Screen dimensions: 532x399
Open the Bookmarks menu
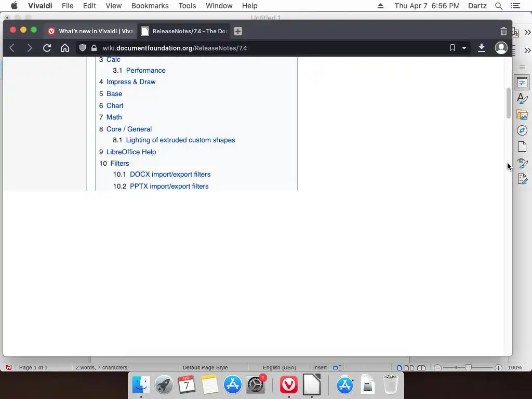pyautogui.click(x=150, y=6)
